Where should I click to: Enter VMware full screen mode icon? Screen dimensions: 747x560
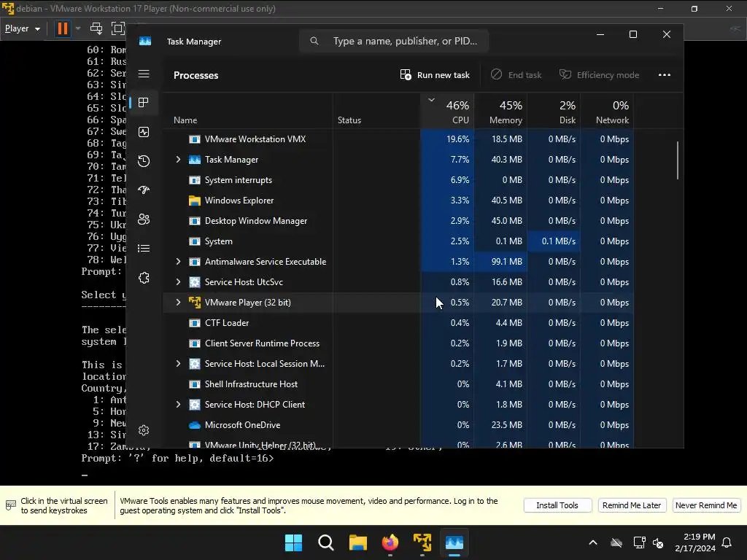click(117, 28)
